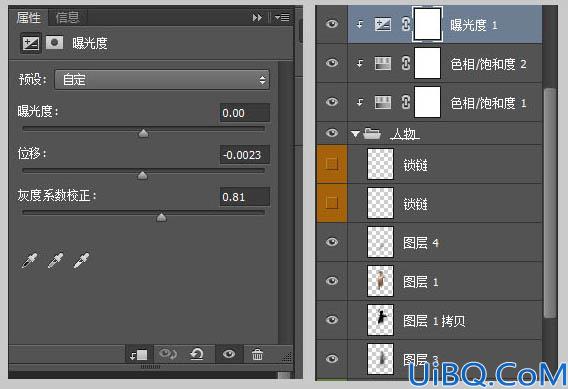Pick the white point eyedropper
Screen dimensions: 568x389
tap(82, 261)
